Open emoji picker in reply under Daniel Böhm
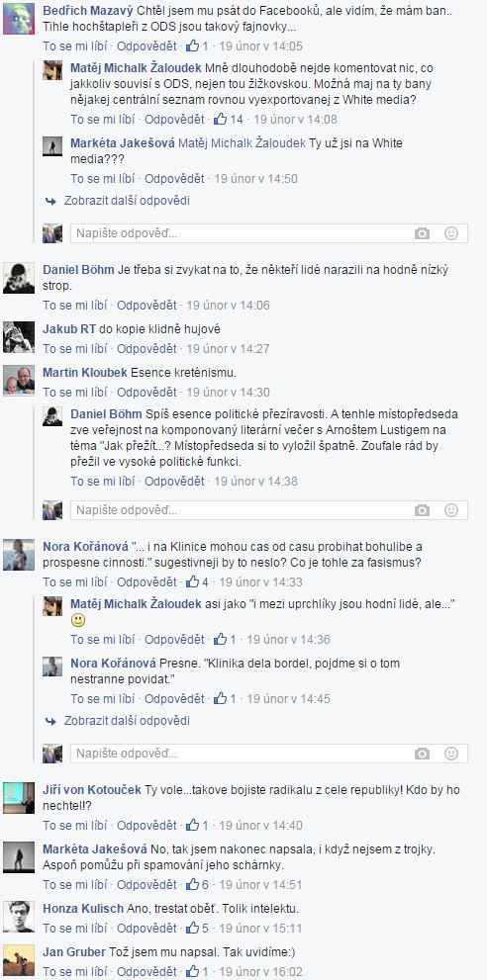 tap(450, 510)
